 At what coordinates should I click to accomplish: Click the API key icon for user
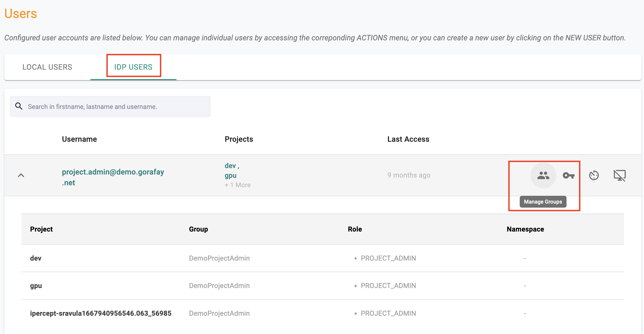click(x=569, y=175)
